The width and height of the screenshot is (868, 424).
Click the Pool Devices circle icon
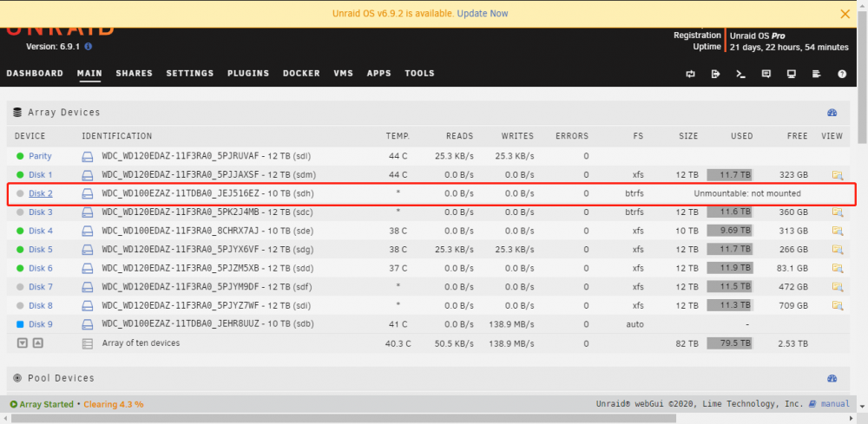point(17,379)
